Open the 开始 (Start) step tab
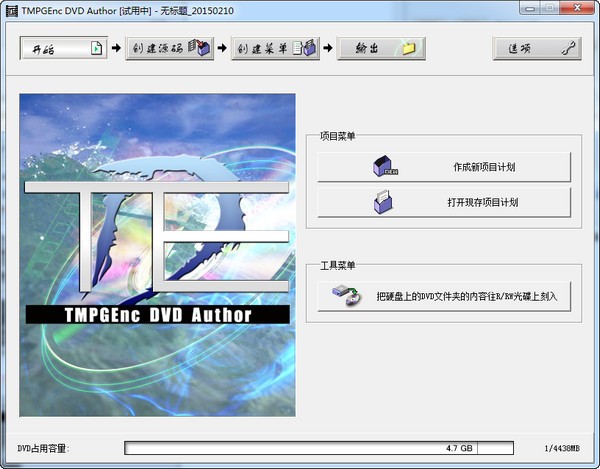The width and height of the screenshot is (600, 469). (64, 49)
